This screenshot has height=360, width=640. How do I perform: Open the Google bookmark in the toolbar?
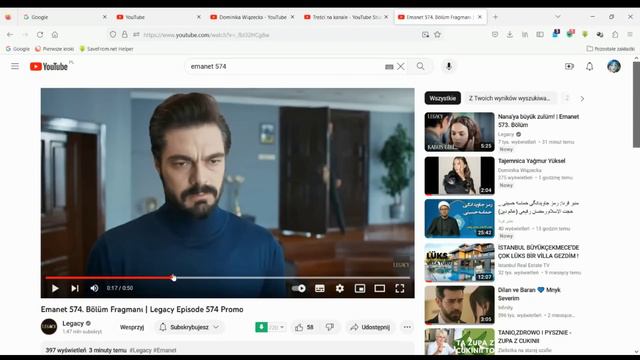point(18,49)
